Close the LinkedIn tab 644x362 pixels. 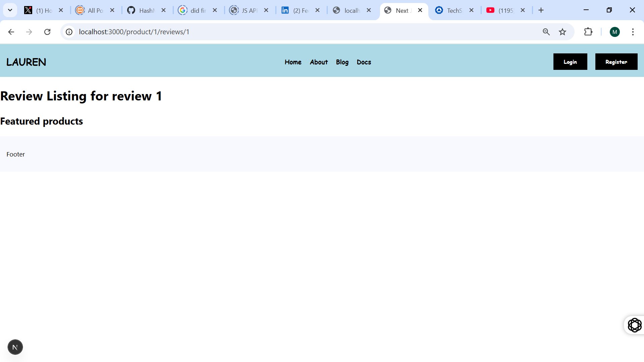click(x=318, y=10)
